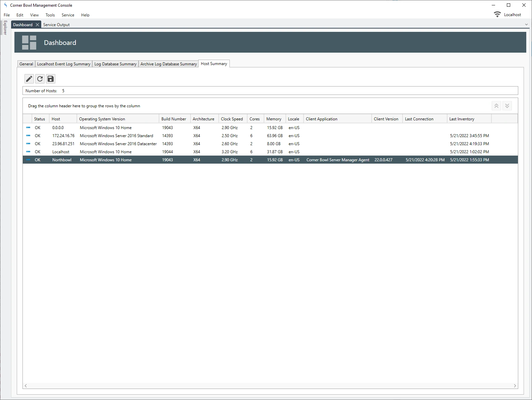This screenshot has width=532, height=400.
Task: Click the refresh hosts icon
Action: pyautogui.click(x=40, y=79)
